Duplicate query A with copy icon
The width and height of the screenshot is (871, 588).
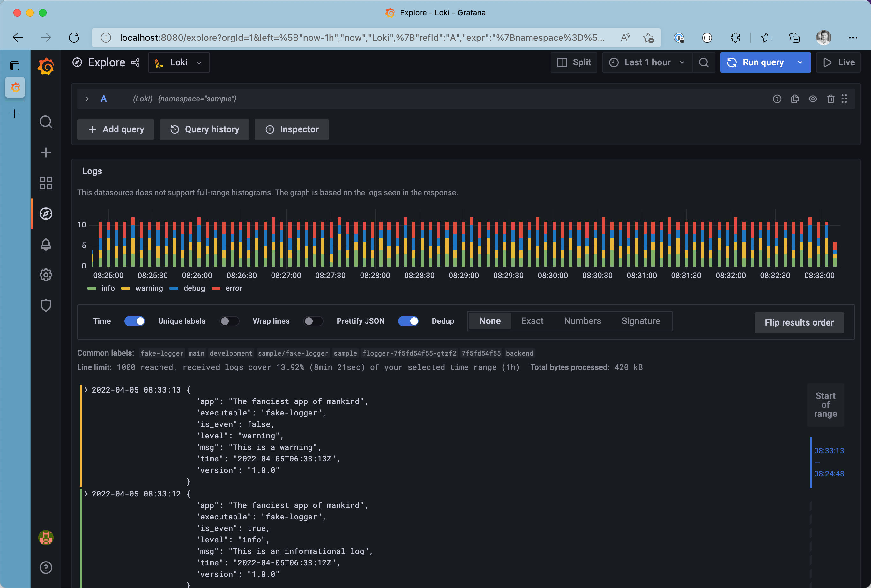795,99
